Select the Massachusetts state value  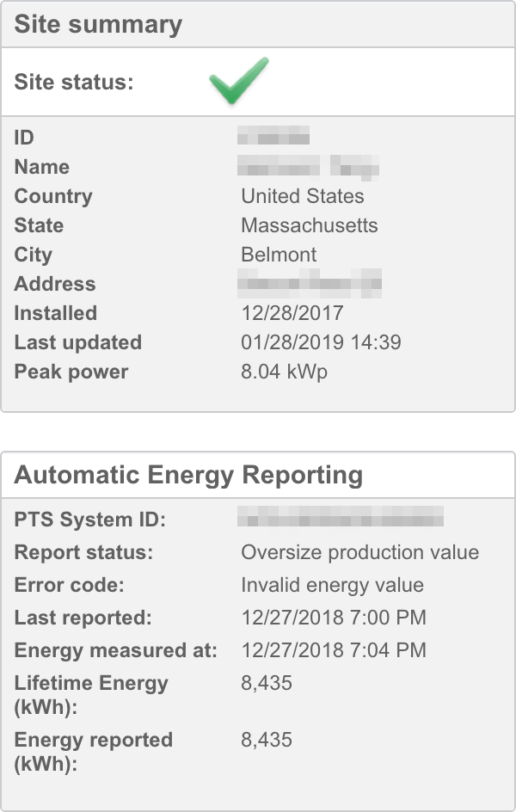310,225
